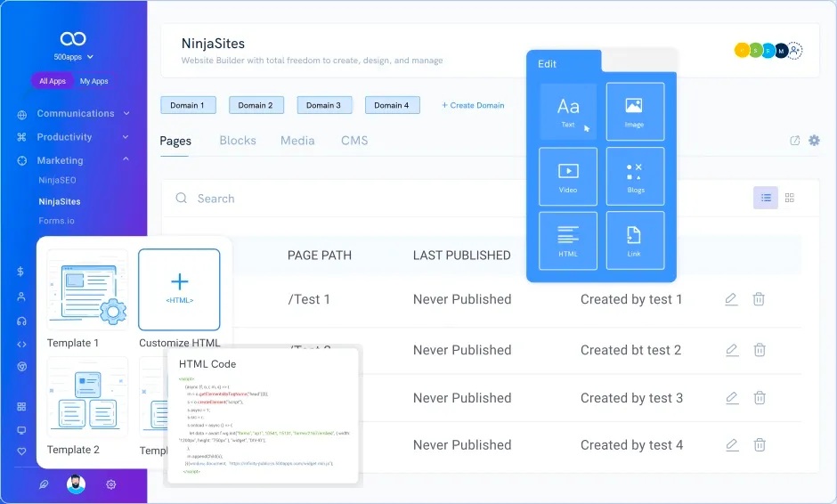The image size is (837, 504).
Task: Open the 500apps account dropdown chevron
Action: [x=90, y=57]
